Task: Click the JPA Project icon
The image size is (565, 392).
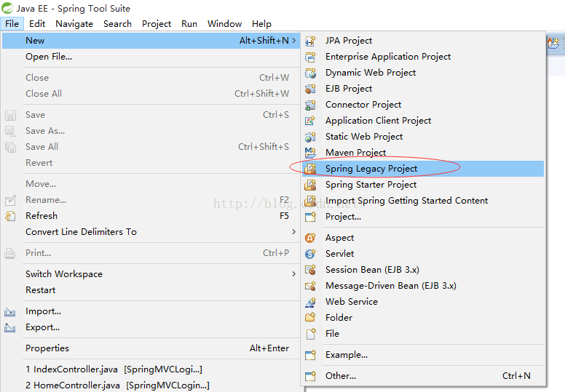Action: (310, 41)
